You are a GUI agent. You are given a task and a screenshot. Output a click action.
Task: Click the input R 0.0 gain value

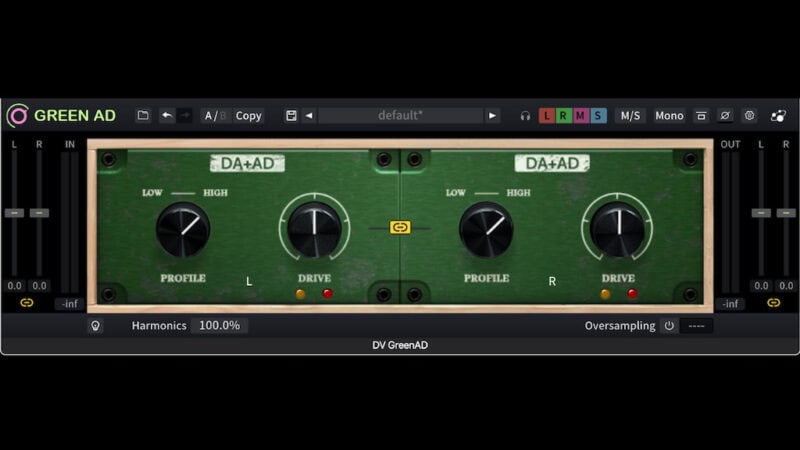[39, 286]
